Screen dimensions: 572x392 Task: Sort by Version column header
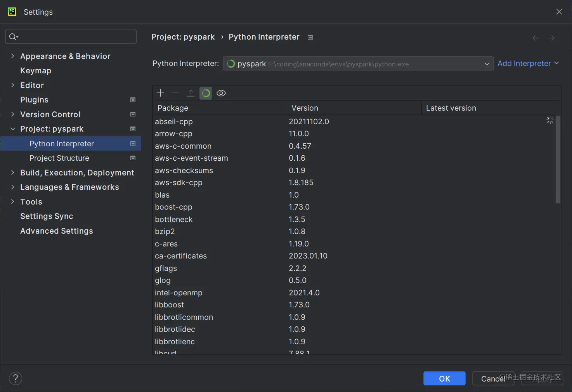point(354,108)
